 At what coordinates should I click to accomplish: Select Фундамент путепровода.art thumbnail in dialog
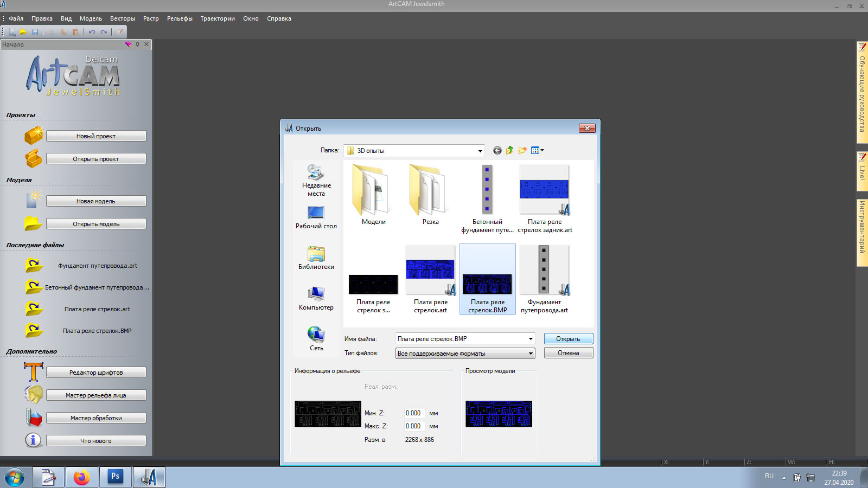(544, 279)
